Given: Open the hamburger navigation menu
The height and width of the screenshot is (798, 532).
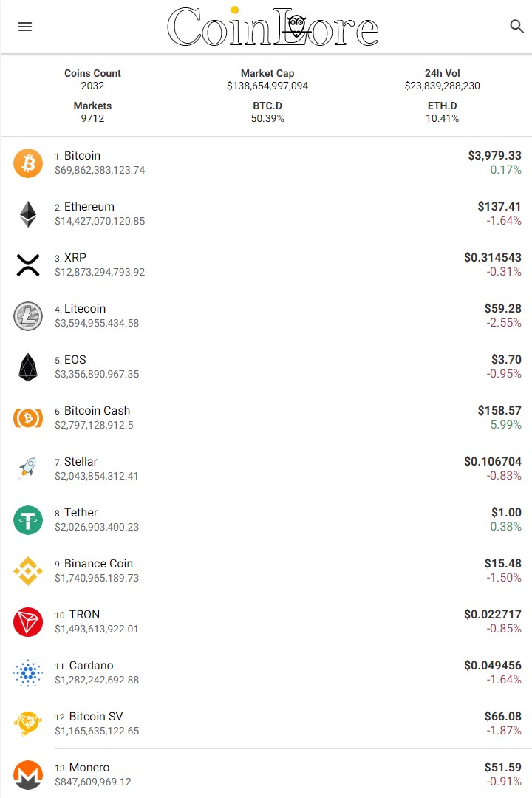Looking at the screenshot, I should [25, 27].
